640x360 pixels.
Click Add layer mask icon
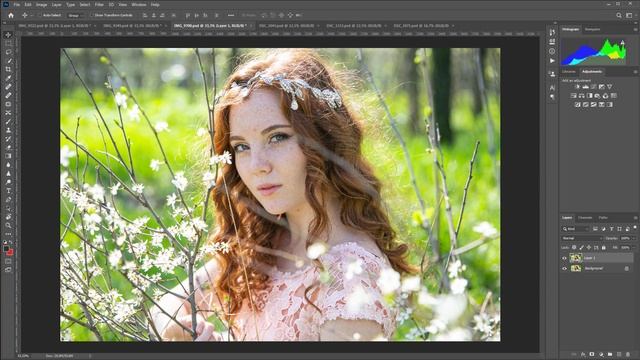[592, 354]
